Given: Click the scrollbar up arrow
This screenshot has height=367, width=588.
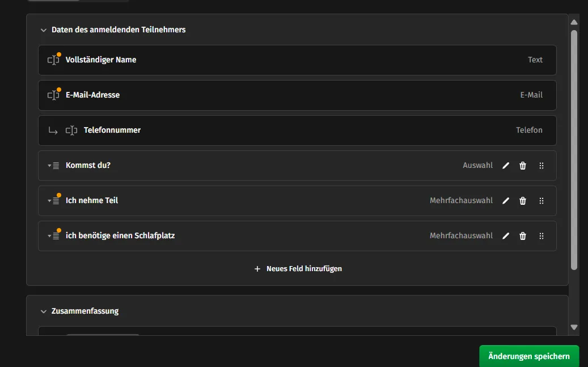Looking at the screenshot, I should click(x=574, y=22).
